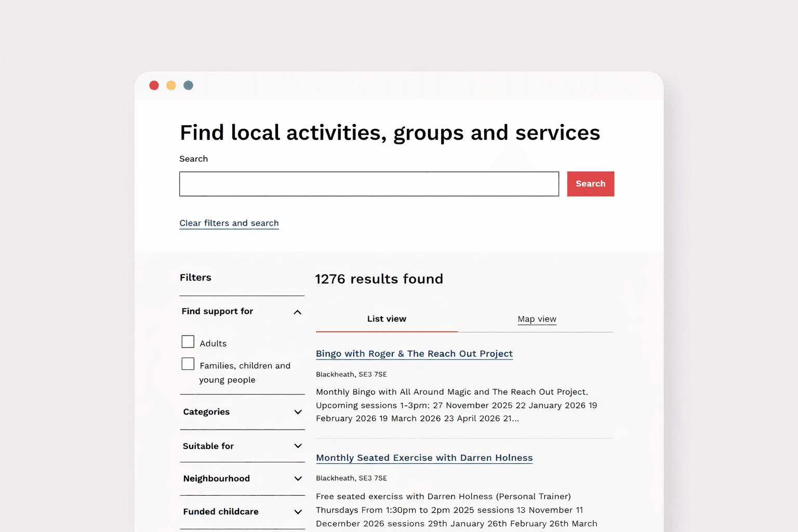Focus the Search text input field
This screenshot has width=798, height=532.
coord(369,184)
